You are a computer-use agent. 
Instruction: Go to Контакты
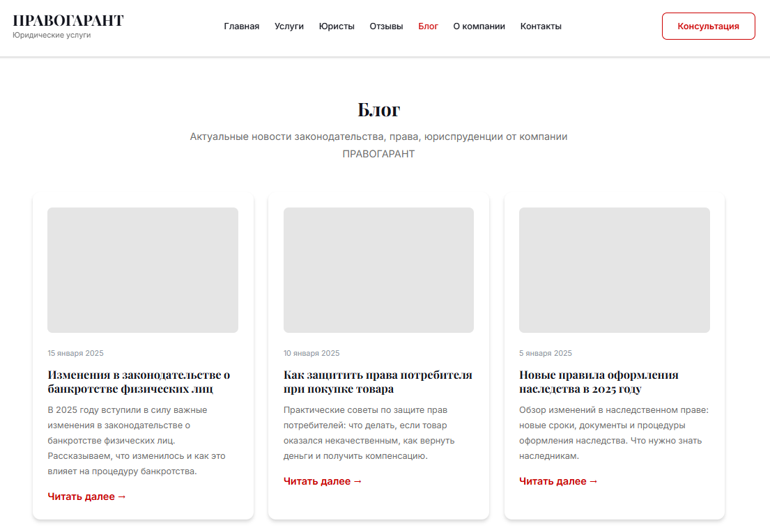coord(541,26)
